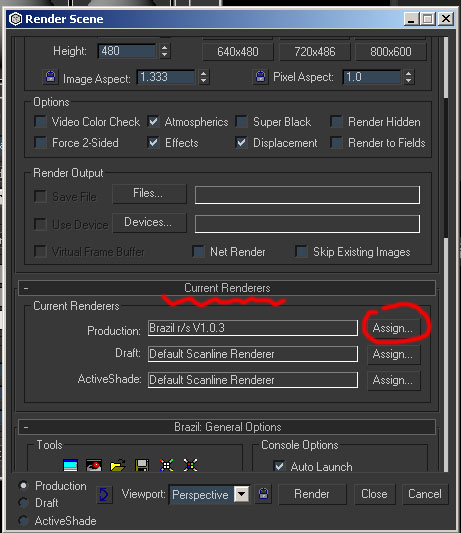Open the Viewport Perspective dropdown
461x533 pixels.
[242, 494]
